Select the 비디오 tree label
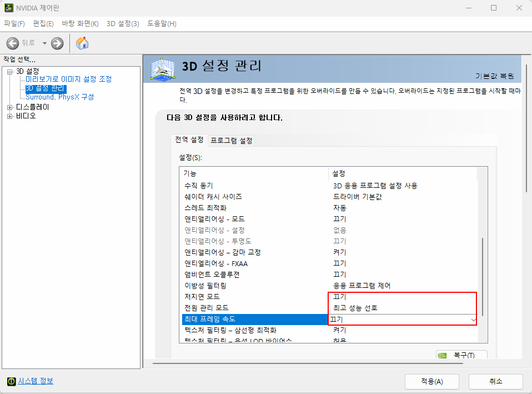Screen dimensions: 532x394 (26, 116)
